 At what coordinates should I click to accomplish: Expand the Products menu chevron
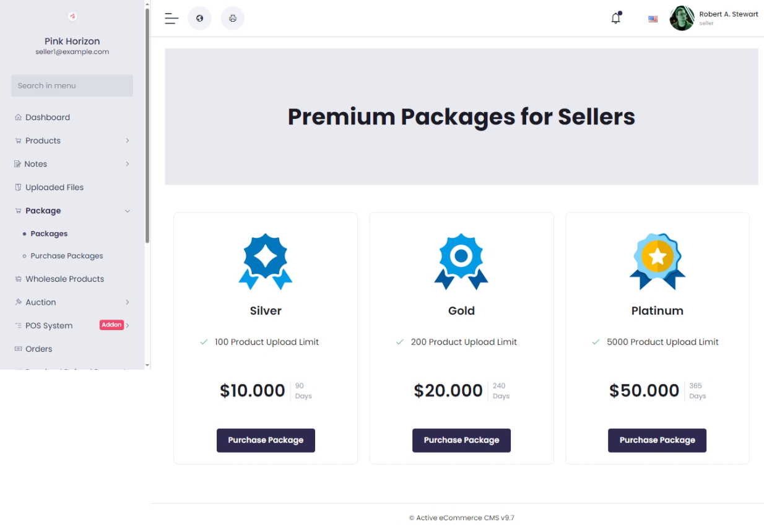tap(128, 141)
